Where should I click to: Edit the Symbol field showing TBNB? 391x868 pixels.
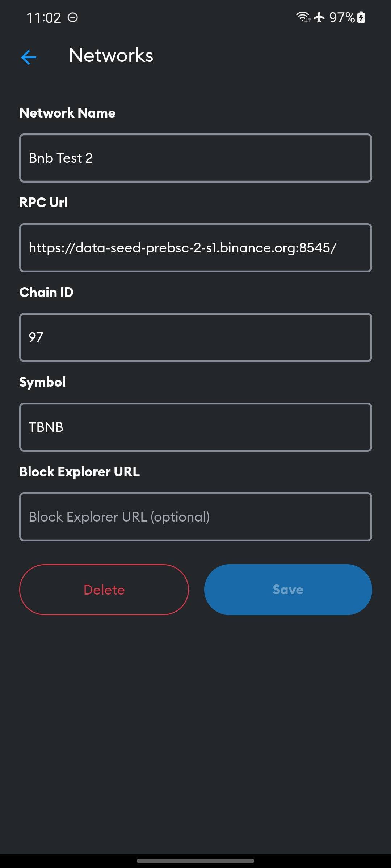(x=195, y=427)
